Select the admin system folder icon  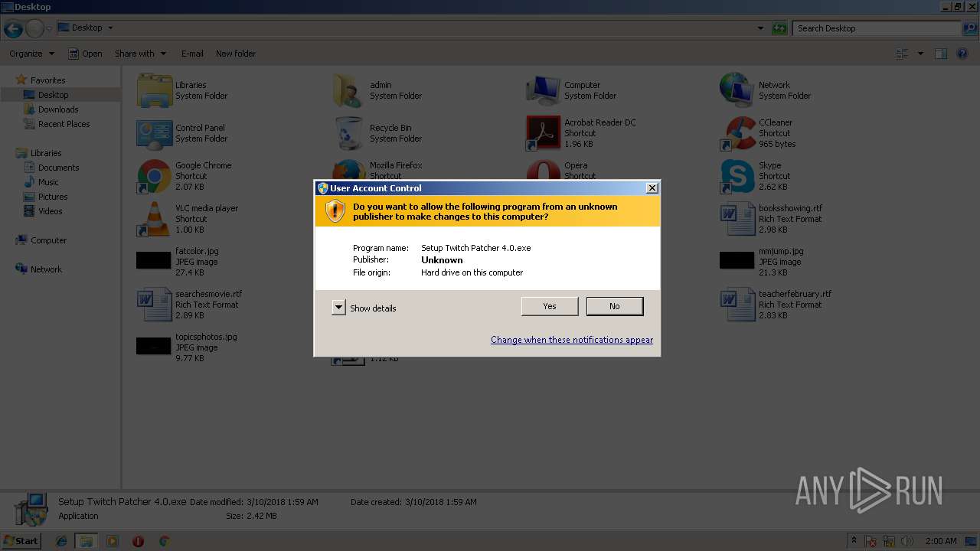point(349,90)
